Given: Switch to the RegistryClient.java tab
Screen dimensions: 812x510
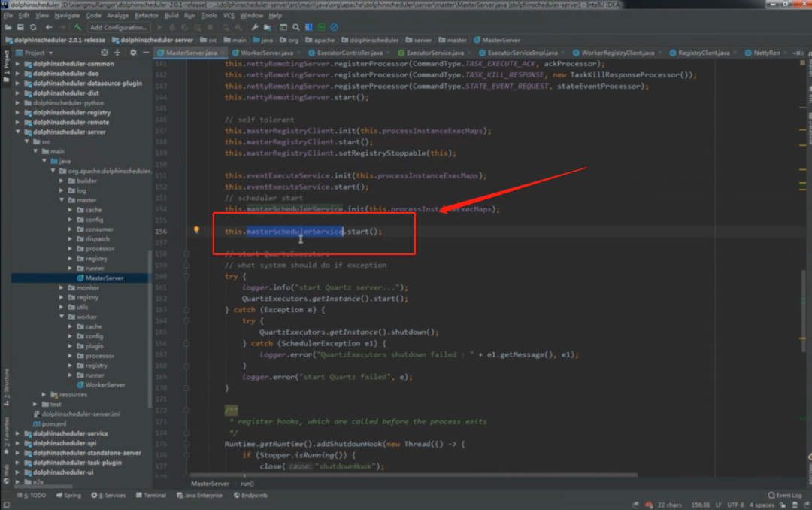Looking at the screenshot, I should coord(704,53).
